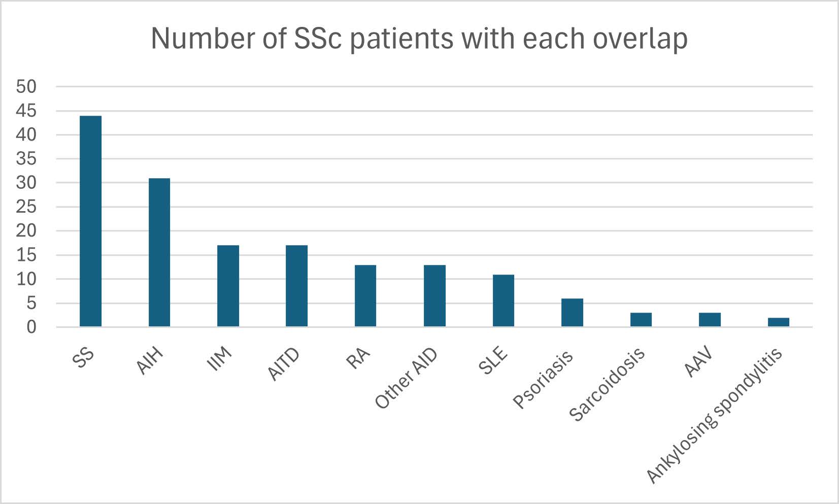Select the Other AID axis label
The image size is (839, 504).
406,379
